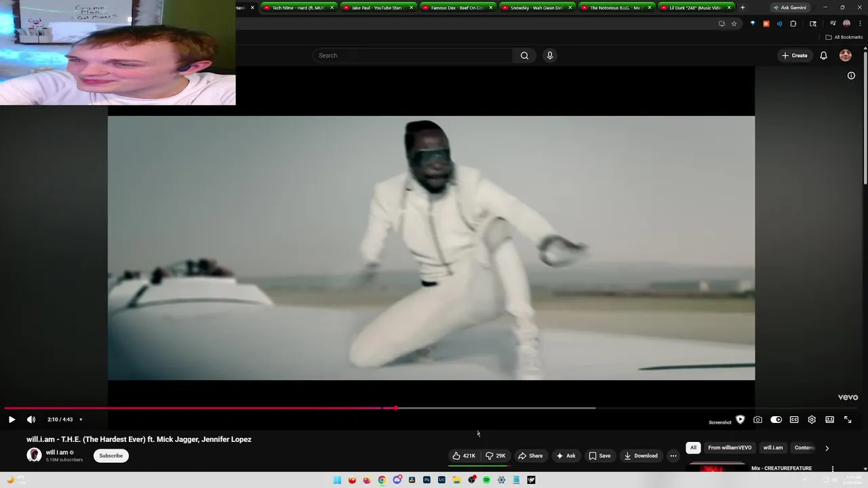The height and width of the screenshot is (488, 868).
Task: Open All Bookmarks folder
Action: [x=844, y=37]
